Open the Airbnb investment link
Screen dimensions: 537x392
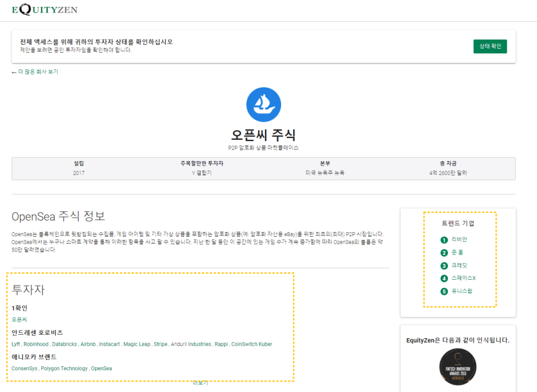click(x=88, y=344)
